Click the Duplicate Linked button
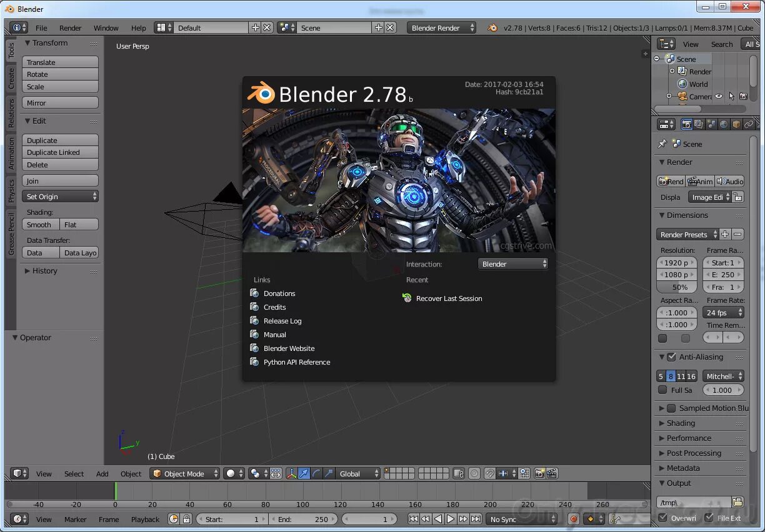Viewport: 765px width, 532px height. pos(61,152)
